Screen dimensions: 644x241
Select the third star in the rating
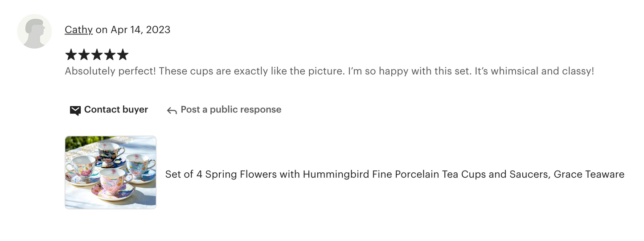[x=97, y=55]
